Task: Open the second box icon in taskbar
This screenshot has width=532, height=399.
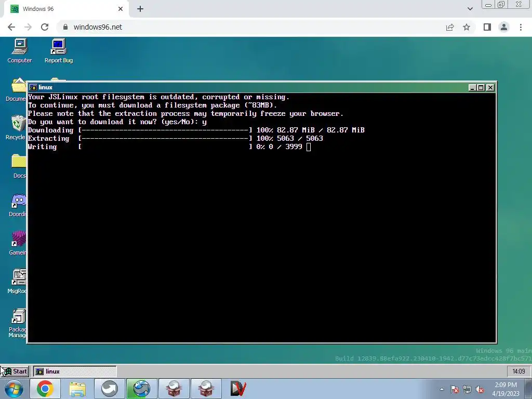Action: tap(206, 389)
